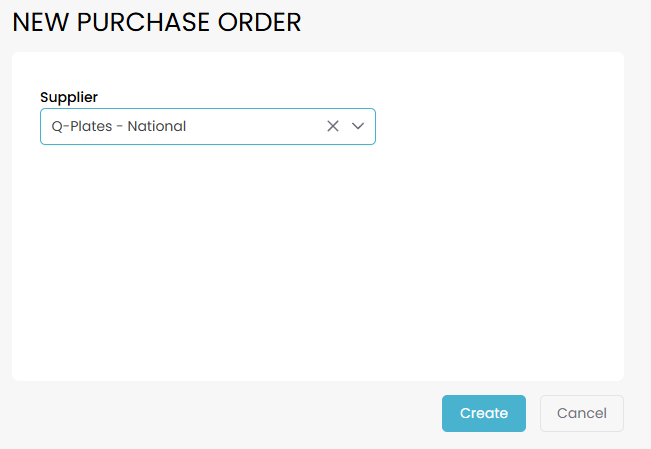
Task: Open the supplier list via down arrow
Action: (358, 126)
